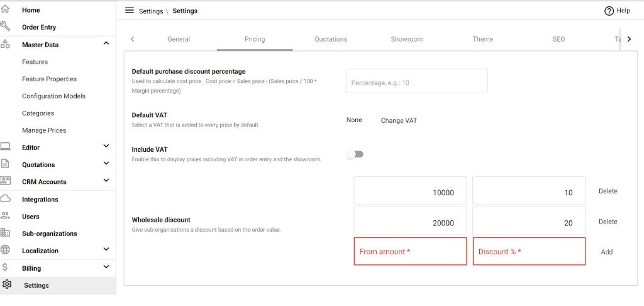Delete the 10000 wholesale discount row
This screenshot has width=644, height=306.
pos(608,191)
